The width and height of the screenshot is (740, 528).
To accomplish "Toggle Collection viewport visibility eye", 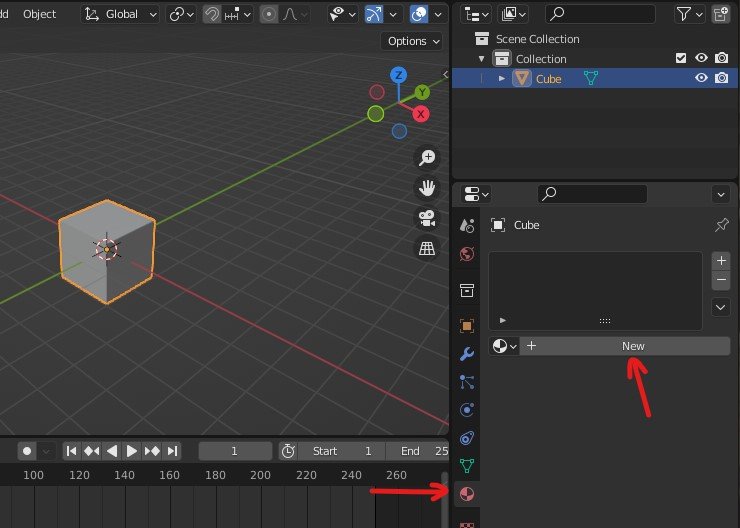I will click(x=701, y=58).
